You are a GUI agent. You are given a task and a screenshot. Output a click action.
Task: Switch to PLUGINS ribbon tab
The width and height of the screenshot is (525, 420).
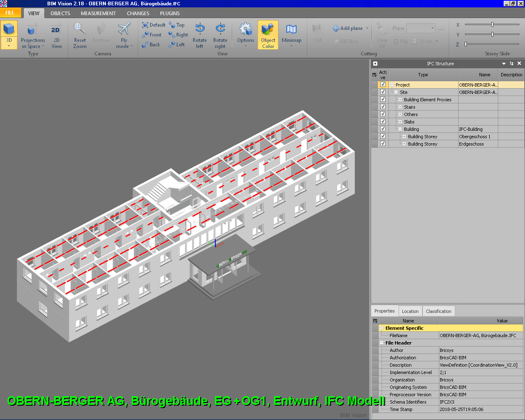[170, 13]
